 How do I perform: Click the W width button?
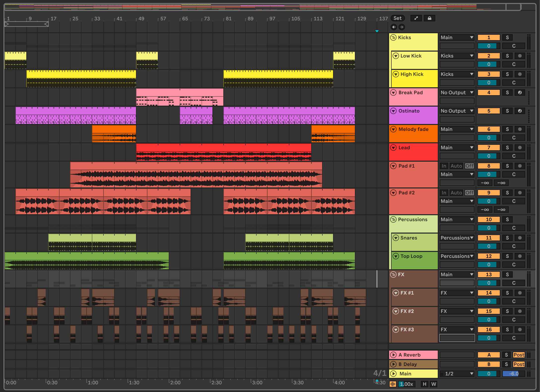pos(434,384)
